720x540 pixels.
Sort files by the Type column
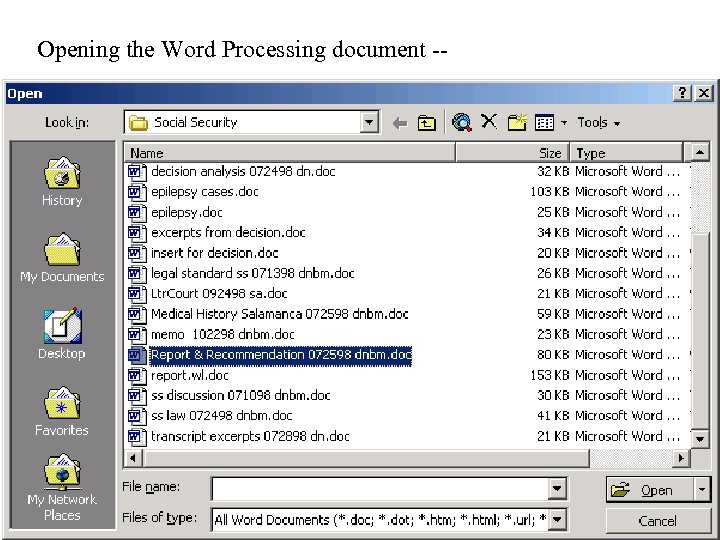[627, 152]
